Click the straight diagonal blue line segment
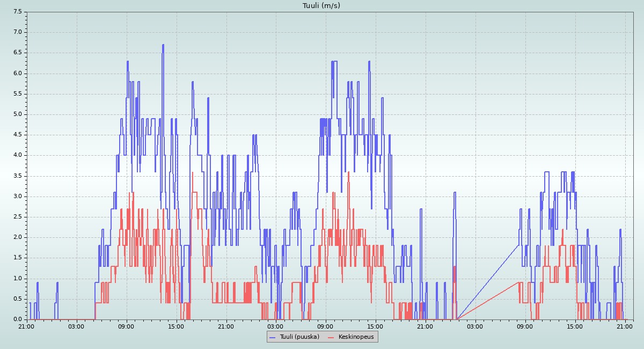 point(488,282)
